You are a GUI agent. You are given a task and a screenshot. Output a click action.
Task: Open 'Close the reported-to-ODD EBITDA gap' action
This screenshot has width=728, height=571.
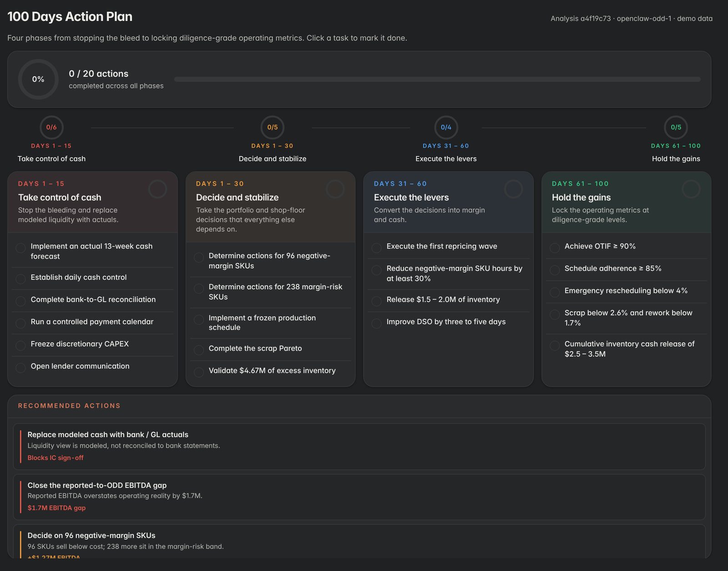coord(359,497)
